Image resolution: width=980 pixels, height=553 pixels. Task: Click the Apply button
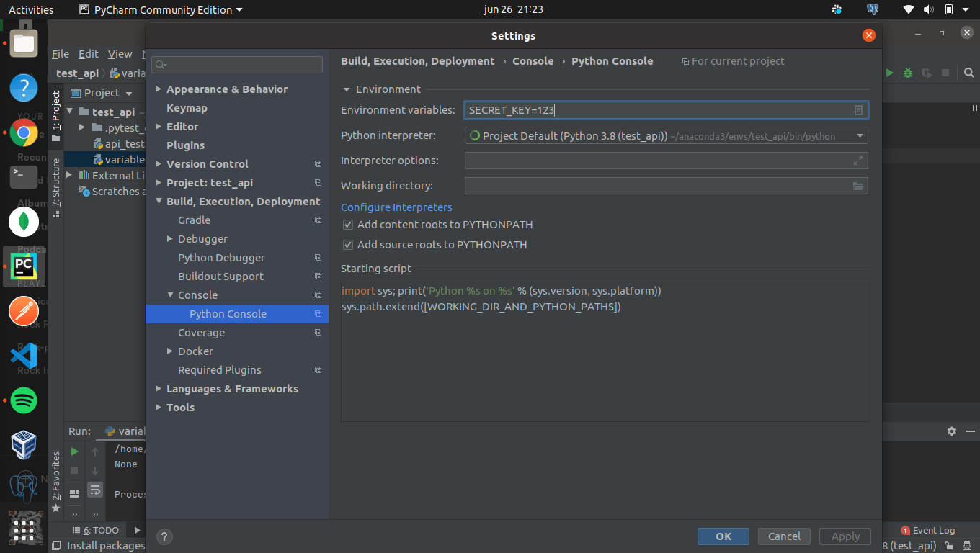tap(845, 536)
